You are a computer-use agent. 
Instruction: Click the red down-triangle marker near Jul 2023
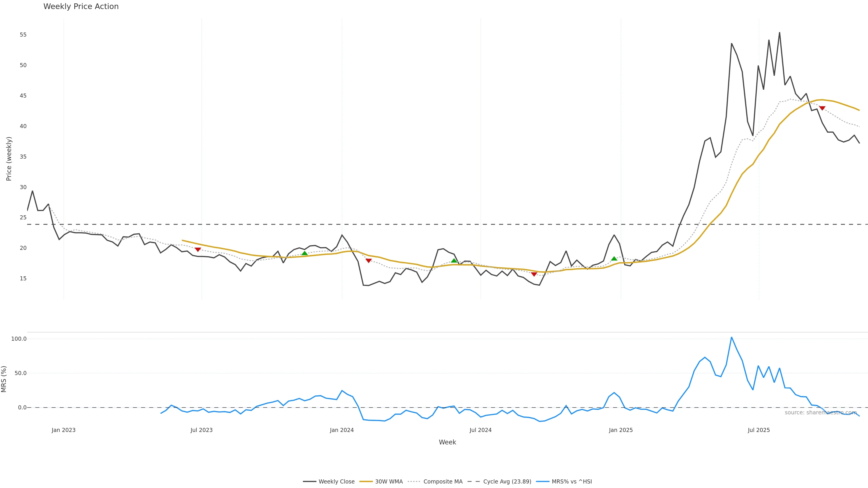[198, 250]
